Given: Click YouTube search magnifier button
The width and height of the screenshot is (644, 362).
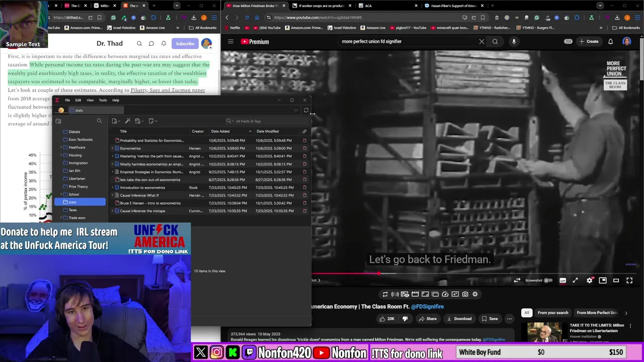Looking at the screenshot, I should point(495,42).
